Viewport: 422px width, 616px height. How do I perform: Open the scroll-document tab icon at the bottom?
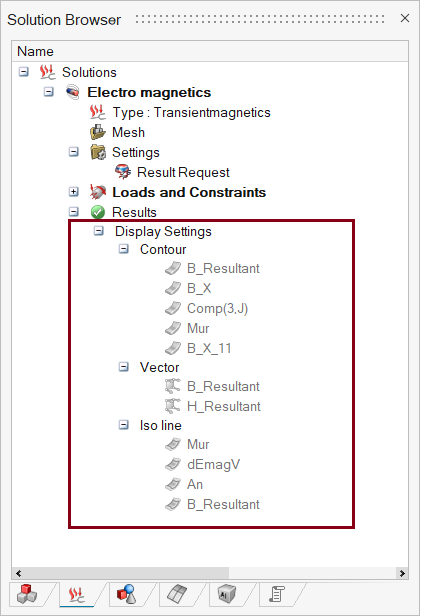pos(277,594)
